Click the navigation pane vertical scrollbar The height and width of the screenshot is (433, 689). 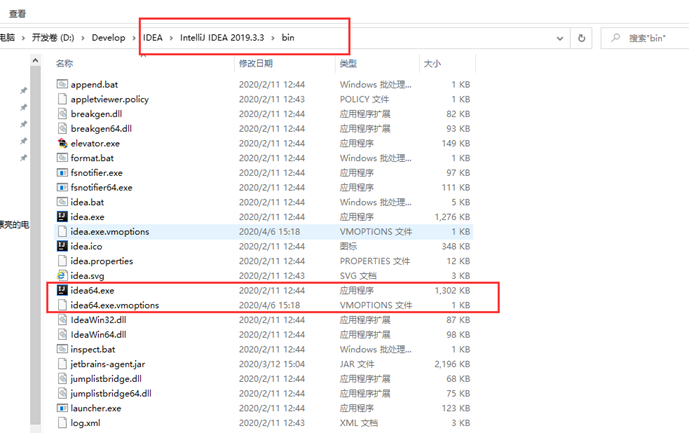(x=36, y=245)
